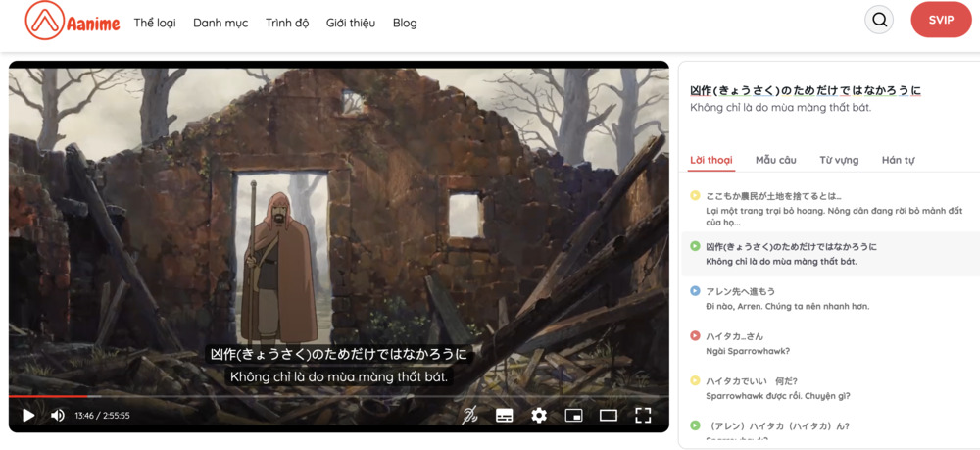
Task: Enter fullscreen mode
Action: tap(643, 415)
